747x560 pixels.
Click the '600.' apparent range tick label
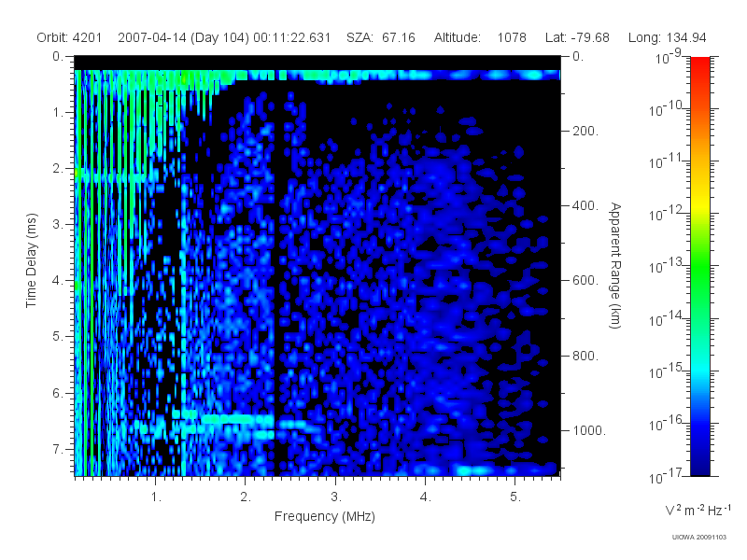click(x=585, y=281)
